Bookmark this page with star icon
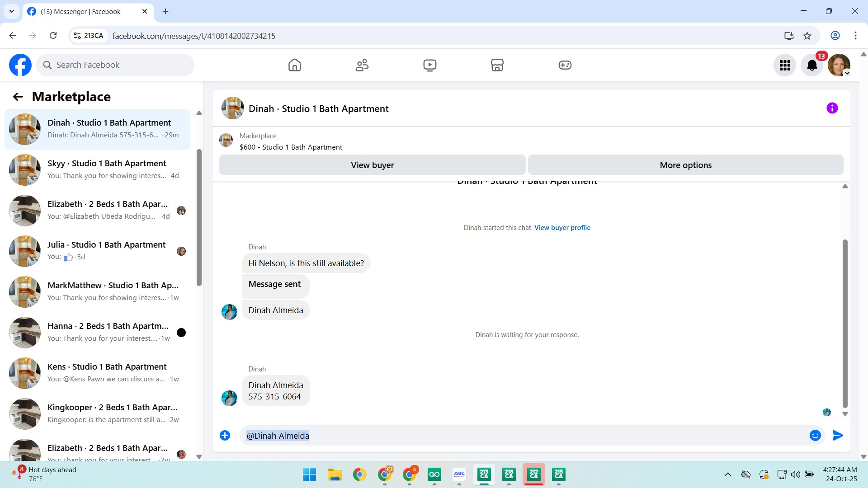The image size is (868, 488). pyautogui.click(x=807, y=36)
